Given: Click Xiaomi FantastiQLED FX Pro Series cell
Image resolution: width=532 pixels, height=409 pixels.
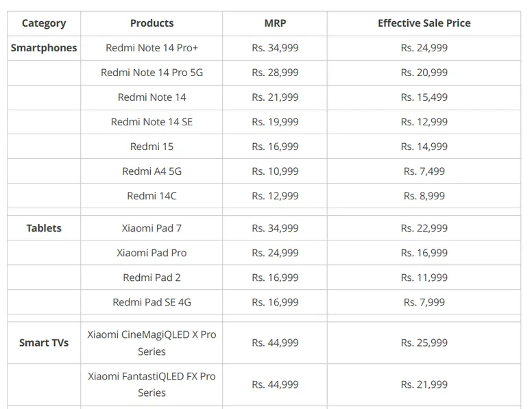Looking at the screenshot, I should pyautogui.click(x=152, y=384).
